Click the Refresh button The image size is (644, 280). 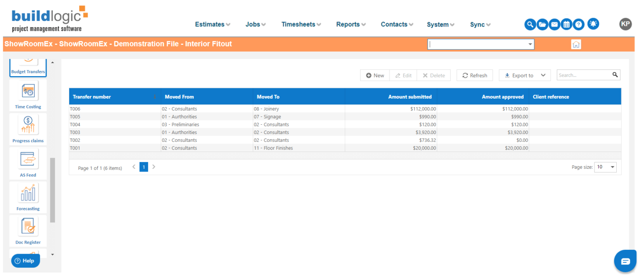475,75
